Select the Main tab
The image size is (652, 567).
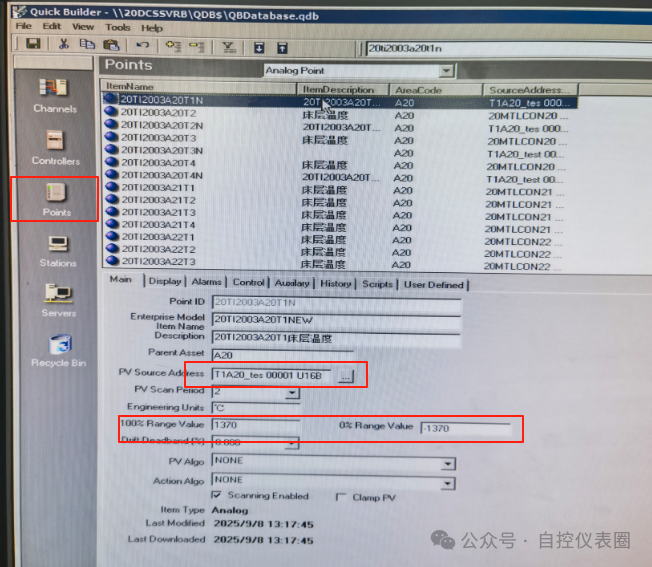pyautogui.click(x=121, y=279)
